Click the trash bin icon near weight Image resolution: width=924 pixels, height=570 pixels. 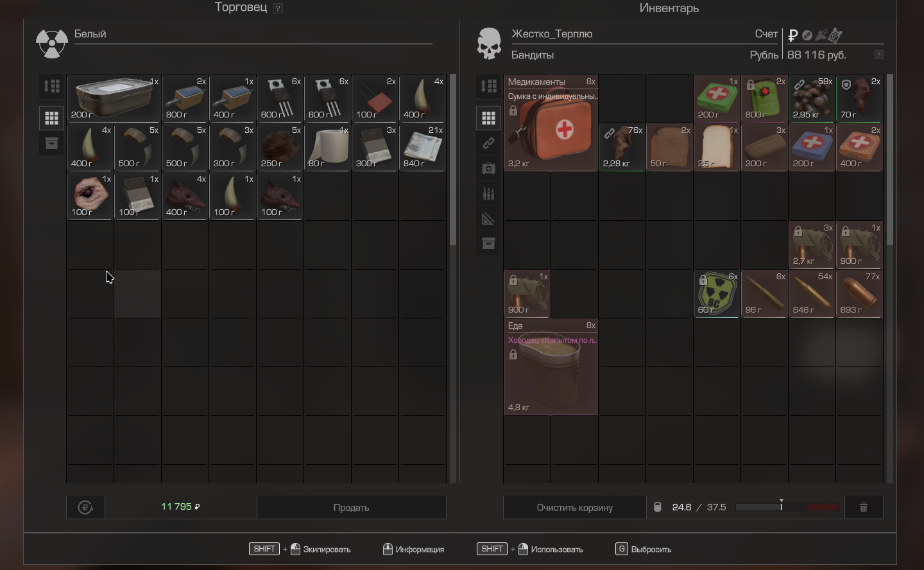pos(864,507)
